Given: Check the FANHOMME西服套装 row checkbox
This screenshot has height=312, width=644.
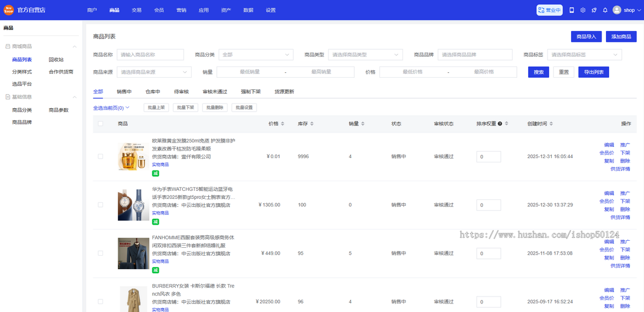Looking at the screenshot, I should point(100,253).
